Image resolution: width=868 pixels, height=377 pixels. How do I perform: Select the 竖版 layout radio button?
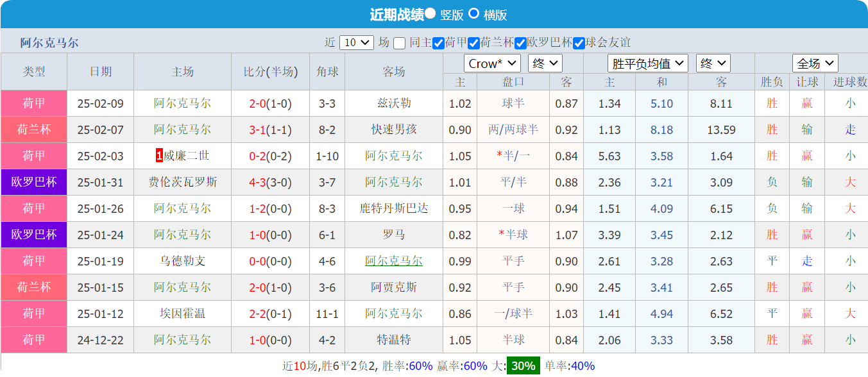[429, 14]
